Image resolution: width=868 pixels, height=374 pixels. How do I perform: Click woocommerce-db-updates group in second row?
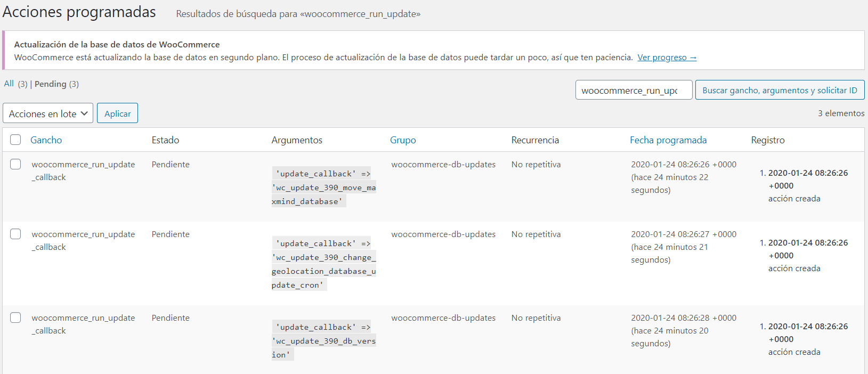[443, 234]
